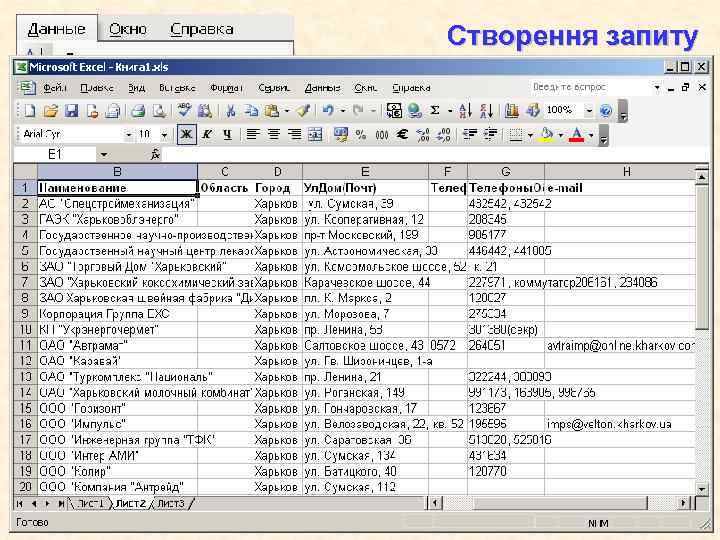The width and height of the screenshot is (720, 540).
Task: Insert a hyperlink with the globe icon
Action: [415, 111]
